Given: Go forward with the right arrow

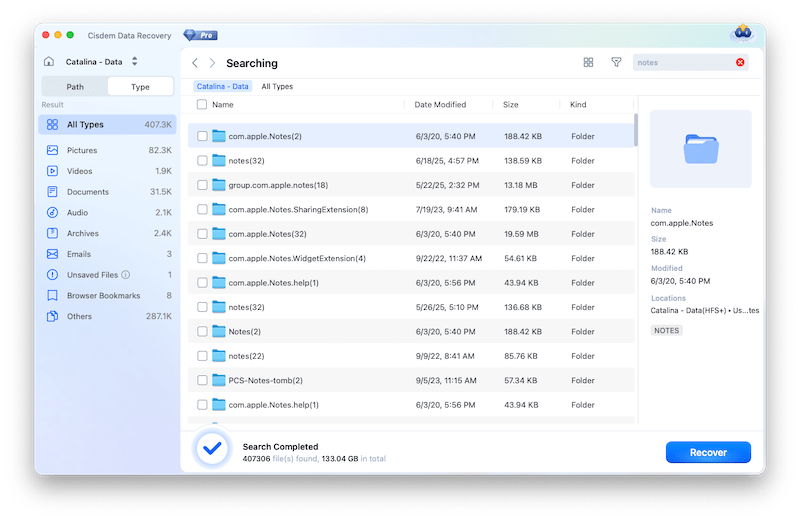Looking at the screenshot, I should (x=212, y=63).
